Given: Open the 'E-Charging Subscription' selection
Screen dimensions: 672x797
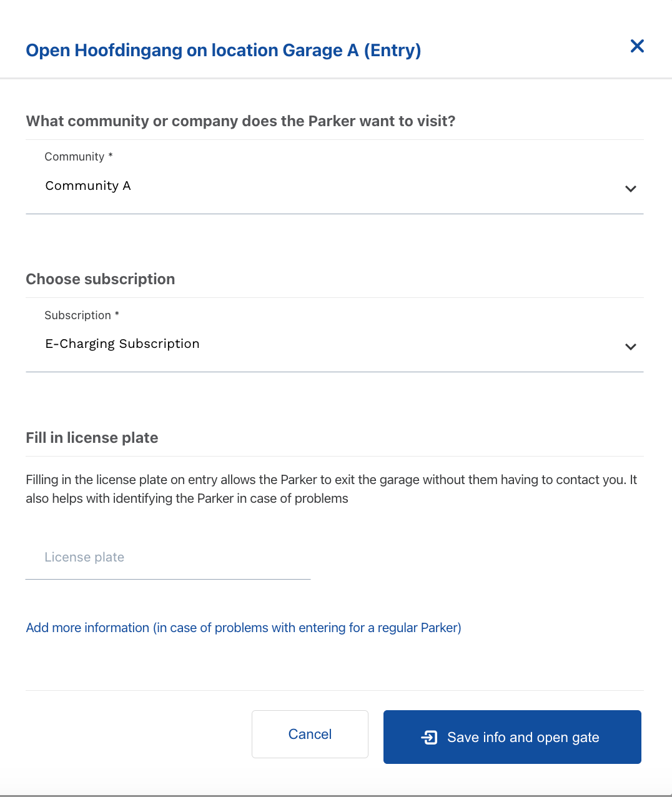Looking at the screenshot, I should click(x=122, y=344).
